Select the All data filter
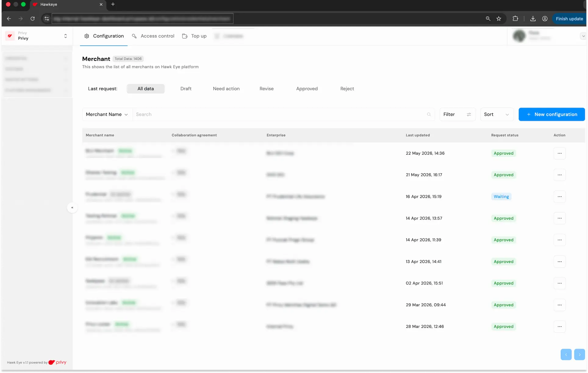Screen dimensions: 588x373 (x=145, y=89)
